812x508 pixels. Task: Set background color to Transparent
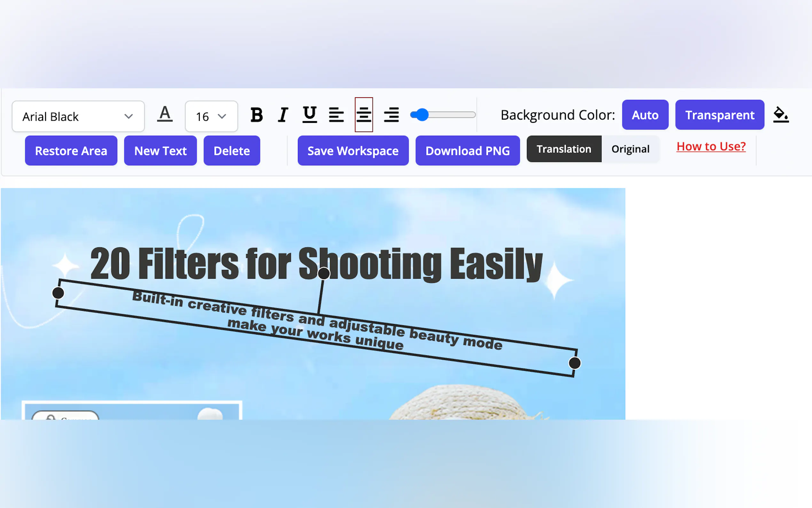point(719,115)
